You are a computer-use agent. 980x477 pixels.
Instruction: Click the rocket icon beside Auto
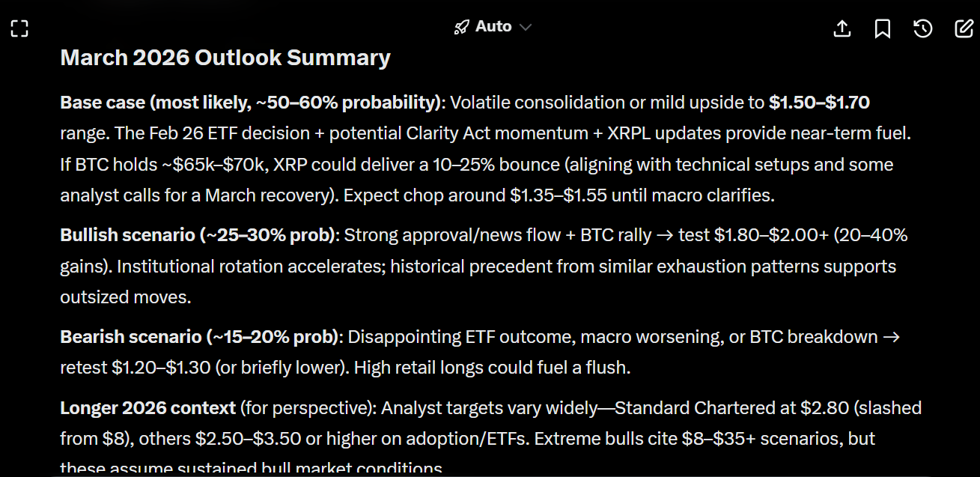coord(462,25)
